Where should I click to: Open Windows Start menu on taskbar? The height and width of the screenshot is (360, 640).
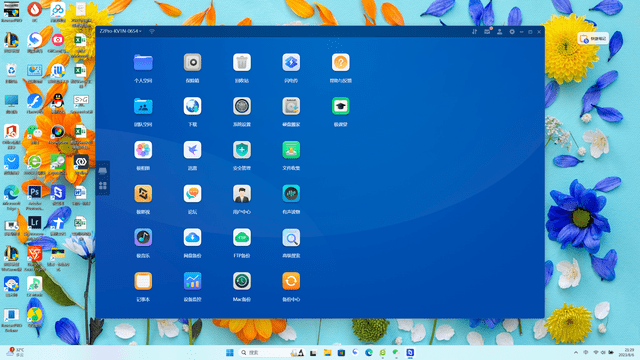tap(230, 352)
